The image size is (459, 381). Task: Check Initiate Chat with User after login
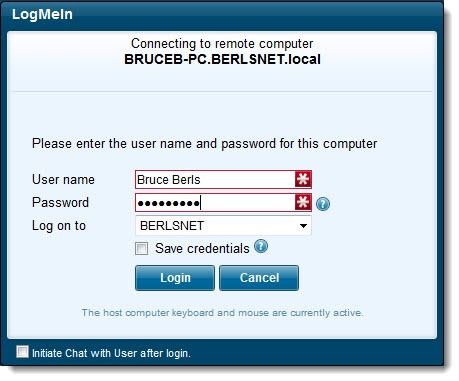click(x=22, y=351)
